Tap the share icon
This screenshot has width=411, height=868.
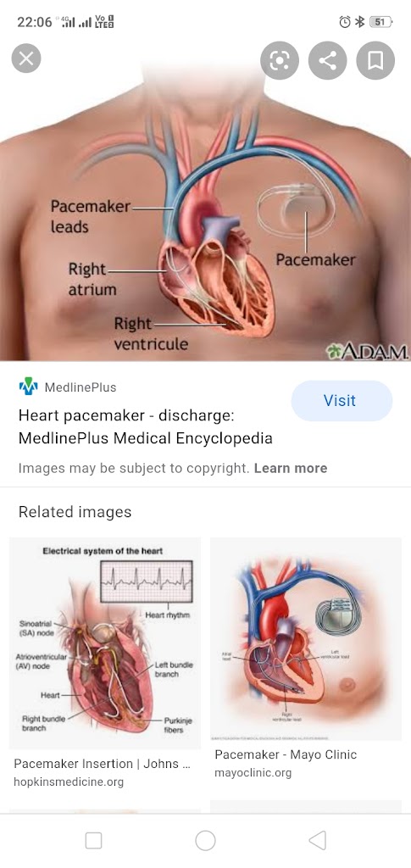[x=327, y=60]
